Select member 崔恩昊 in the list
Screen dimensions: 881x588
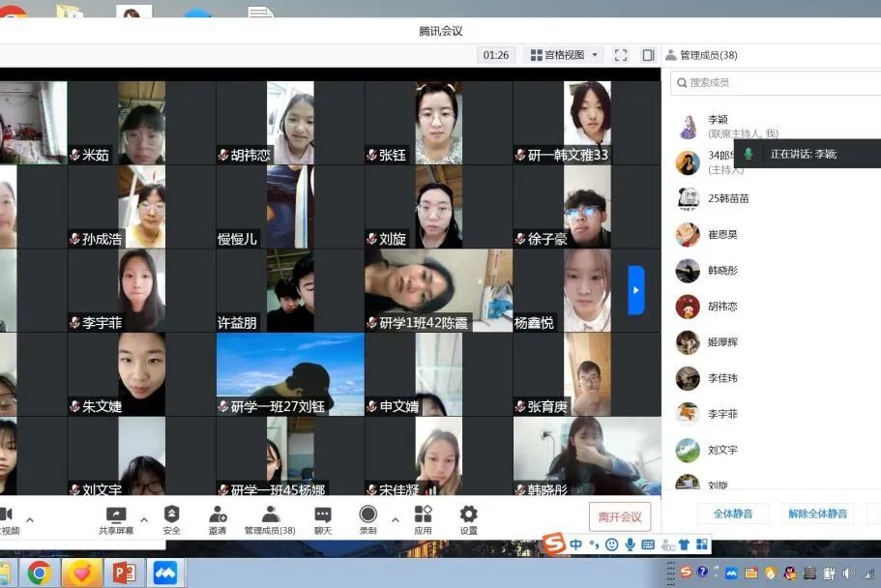point(721,235)
